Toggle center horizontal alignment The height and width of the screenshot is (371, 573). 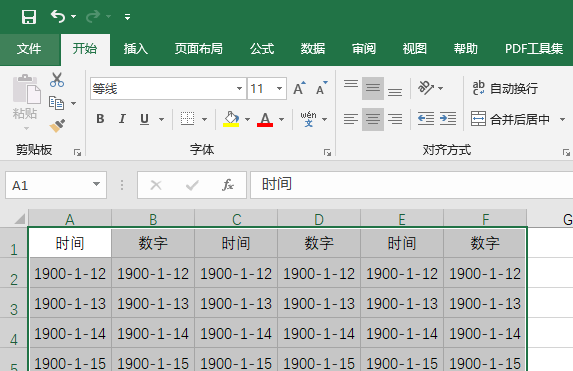[x=373, y=119]
